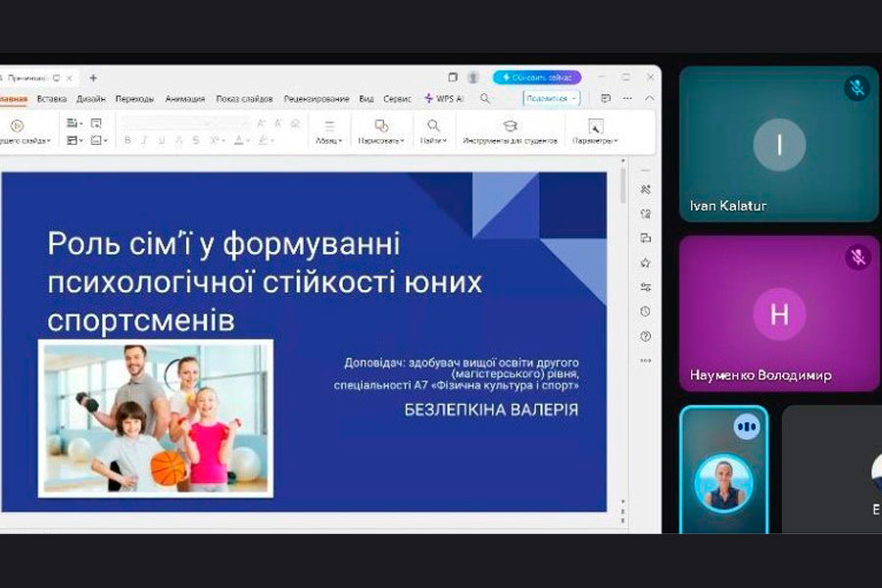Click the Инструменты для студентов graduation cap icon
Screen dimensions: 882x588
click(x=510, y=126)
